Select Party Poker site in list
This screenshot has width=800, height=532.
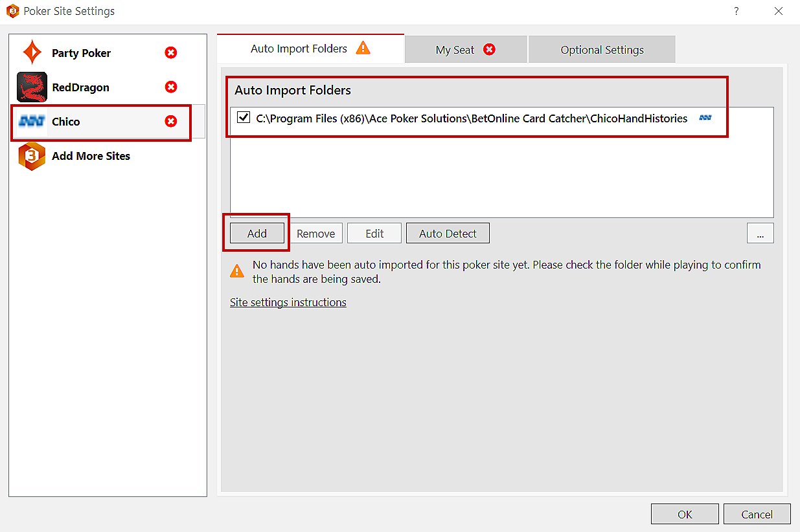108,53
